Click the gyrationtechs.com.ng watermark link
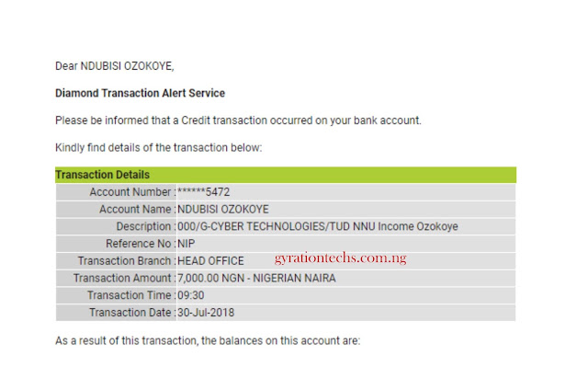Viewport: 588px width, 378px height. click(341, 258)
